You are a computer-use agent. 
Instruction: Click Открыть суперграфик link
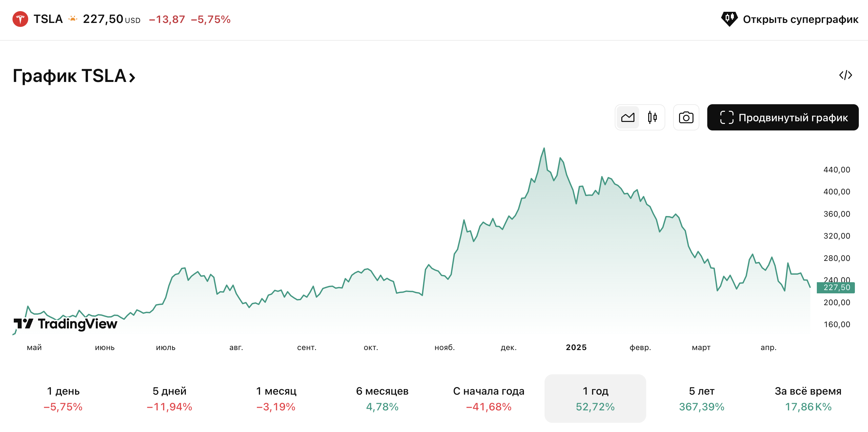tap(800, 20)
